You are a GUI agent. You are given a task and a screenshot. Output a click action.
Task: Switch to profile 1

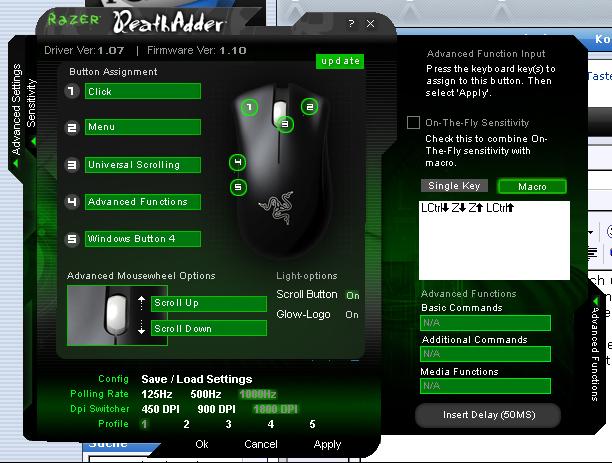point(144,424)
